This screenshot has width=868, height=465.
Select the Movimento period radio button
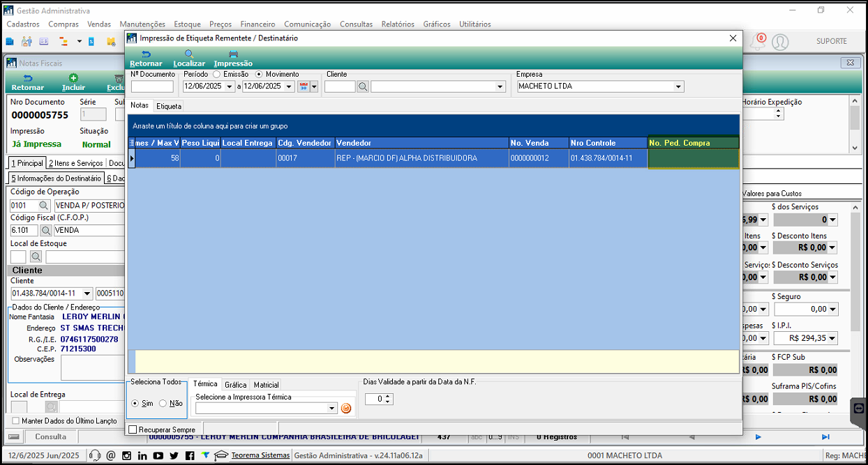tap(259, 74)
